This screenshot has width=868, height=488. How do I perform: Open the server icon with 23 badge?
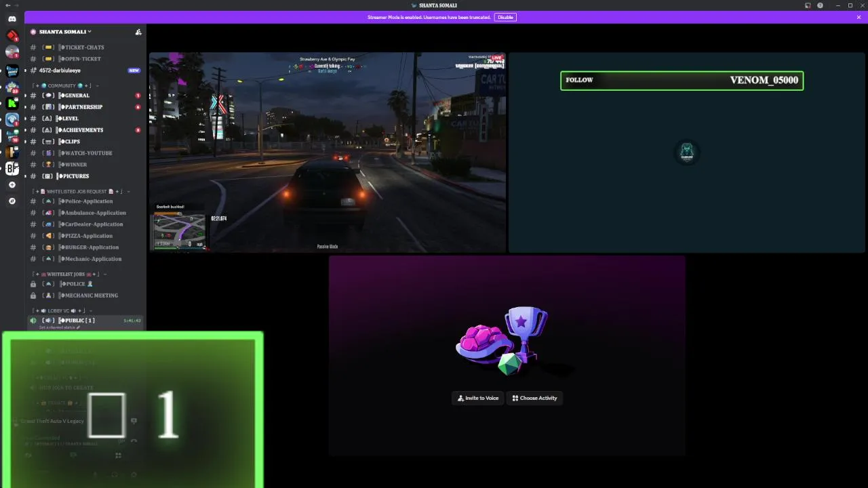point(12,87)
